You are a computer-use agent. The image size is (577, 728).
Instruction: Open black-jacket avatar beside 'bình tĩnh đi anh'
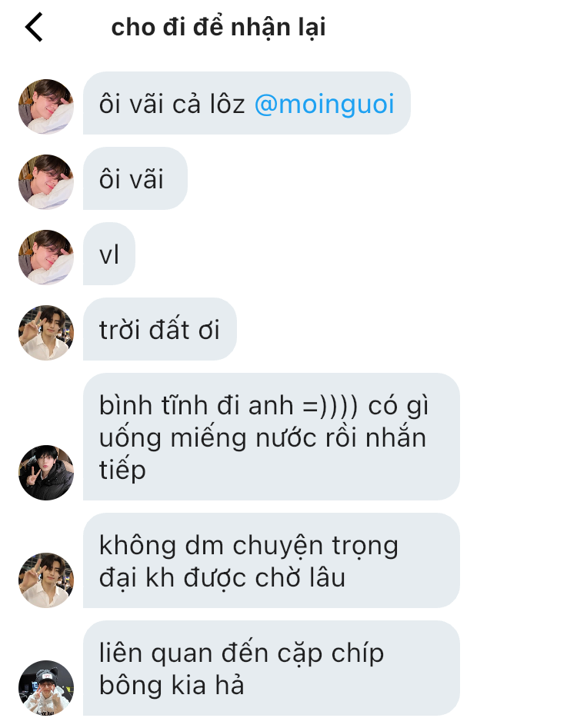tap(46, 473)
